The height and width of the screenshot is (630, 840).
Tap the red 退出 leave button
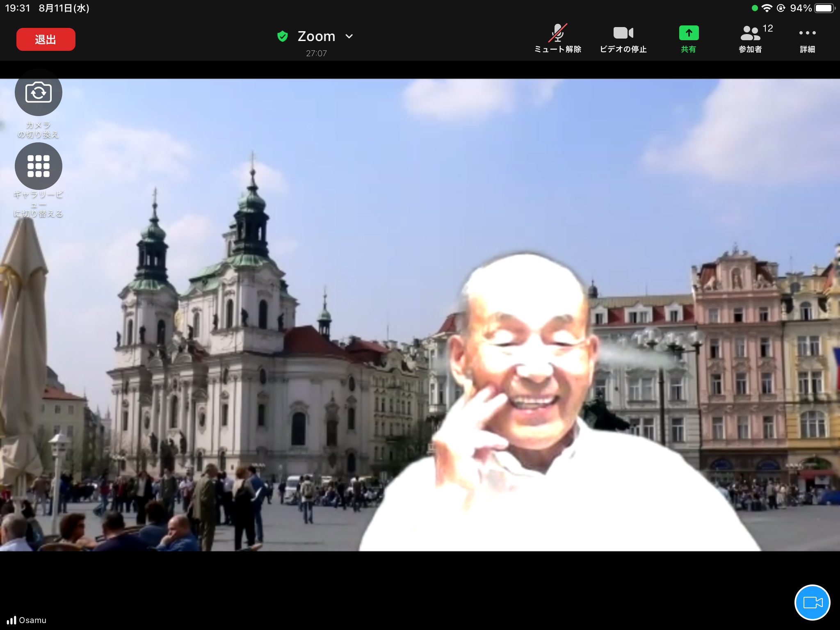point(46,39)
